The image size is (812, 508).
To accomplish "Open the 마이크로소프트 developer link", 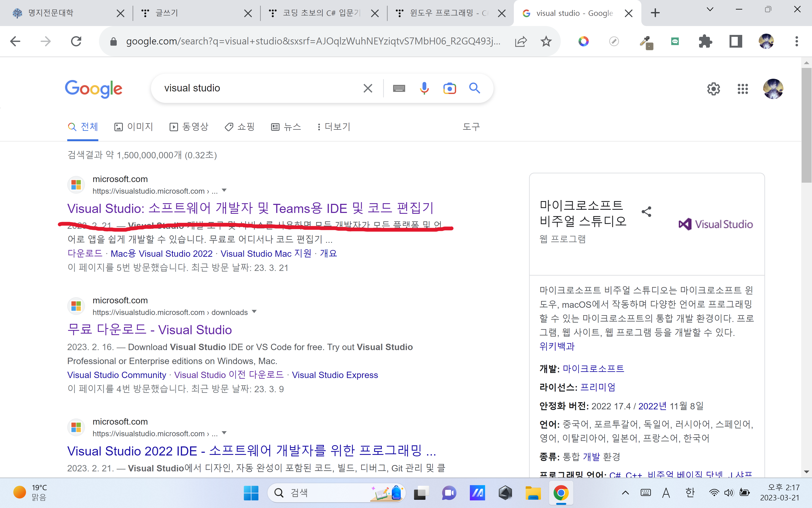I will pyautogui.click(x=593, y=369).
